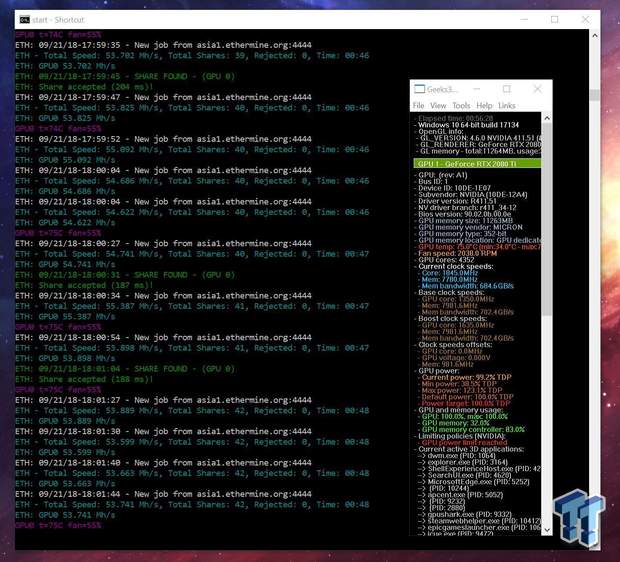Open the View menu in GPU Shark
The height and width of the screenshot is (562, 620).
(438, 105)
